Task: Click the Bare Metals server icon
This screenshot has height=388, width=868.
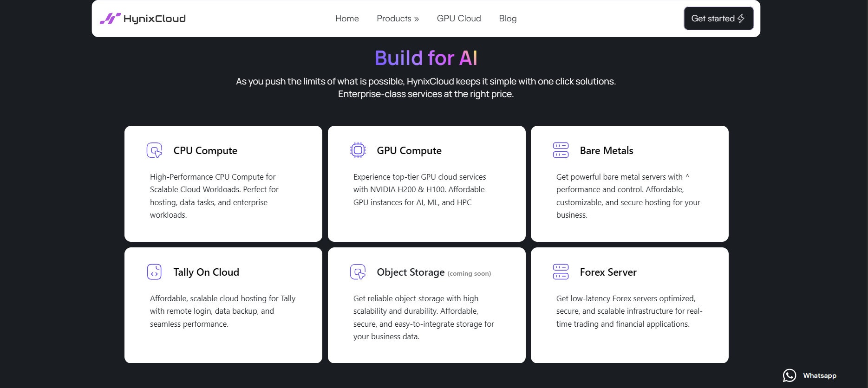Action: pos(561,150)
